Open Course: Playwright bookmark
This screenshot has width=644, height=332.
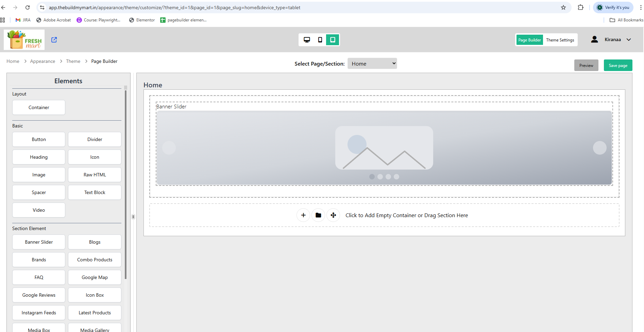pos(99,20)
